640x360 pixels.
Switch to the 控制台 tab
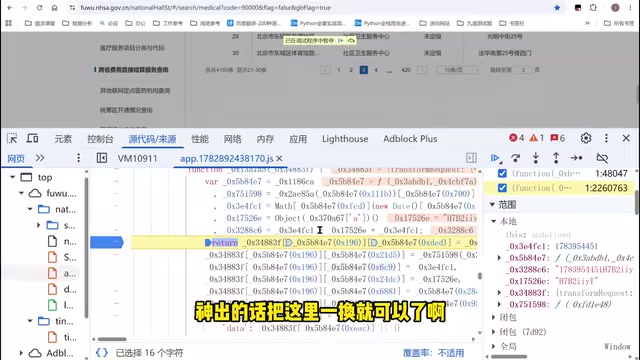(x=100, y=139)
